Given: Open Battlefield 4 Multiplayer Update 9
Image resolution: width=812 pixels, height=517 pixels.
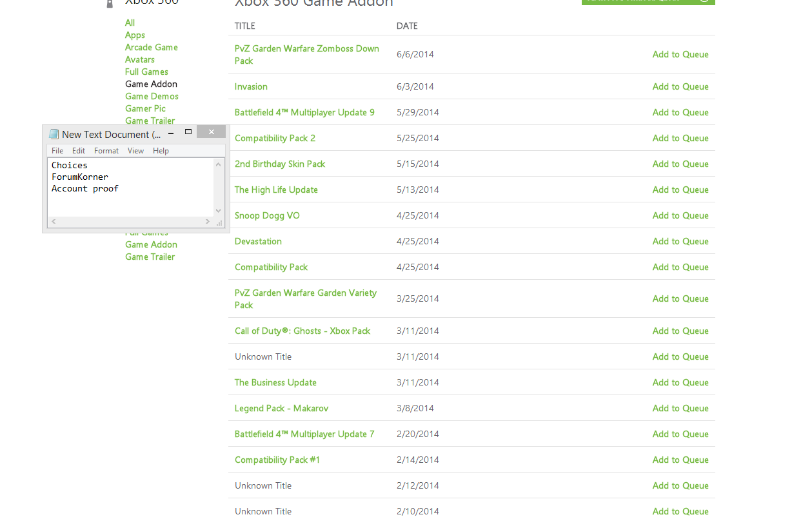Looking at the screenshot, I should [304, 112].
